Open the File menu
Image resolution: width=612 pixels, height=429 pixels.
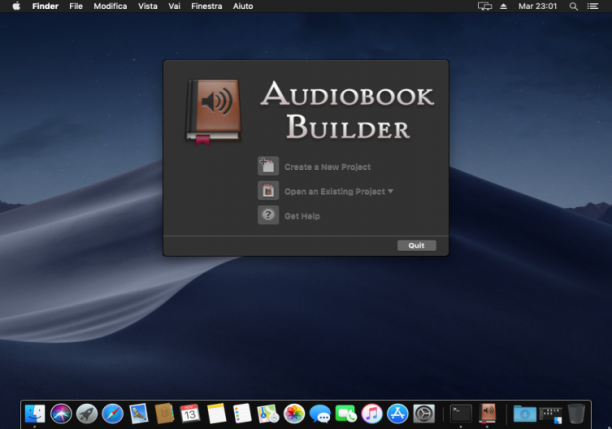click(76, 6)
